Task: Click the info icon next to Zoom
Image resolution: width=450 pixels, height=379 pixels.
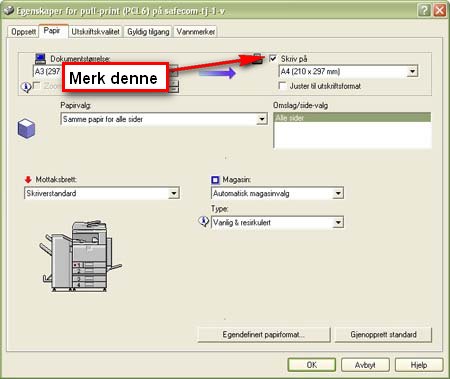Action: pos(26,87)
